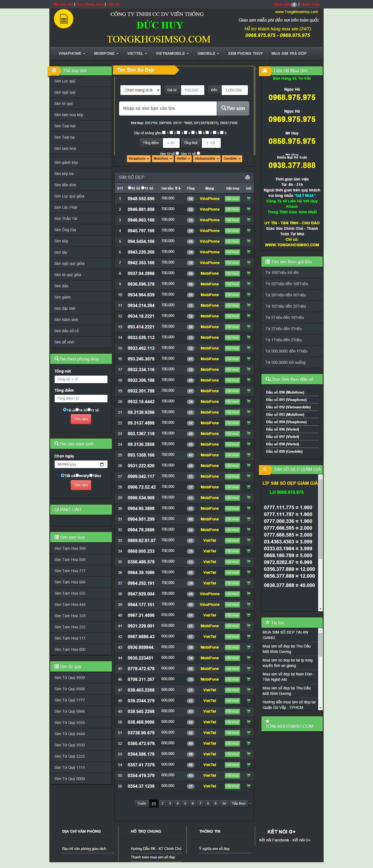This screenshot has height=868, width=373.
Task: Expand the VINAPHONE navigation menu
Action: 72,54
